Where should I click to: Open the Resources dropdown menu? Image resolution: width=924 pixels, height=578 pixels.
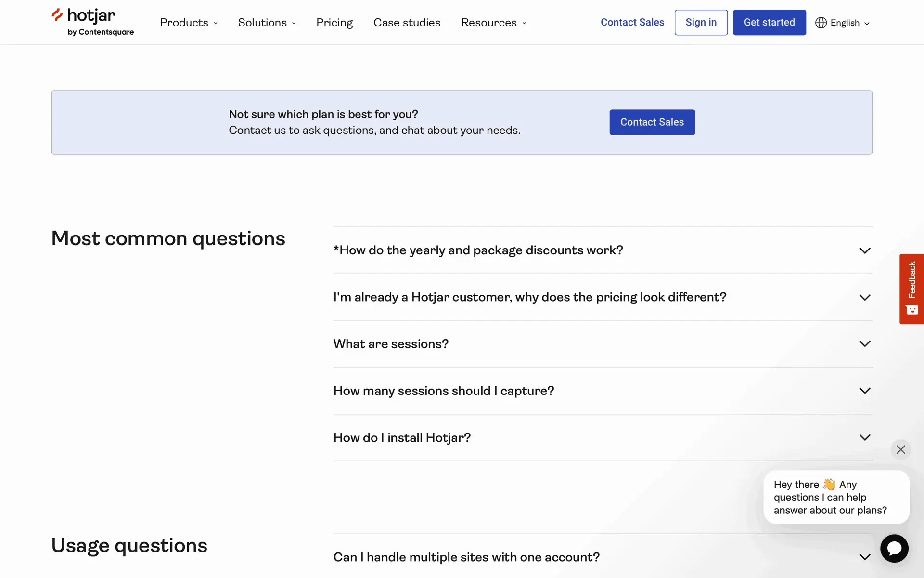(493, 23)
